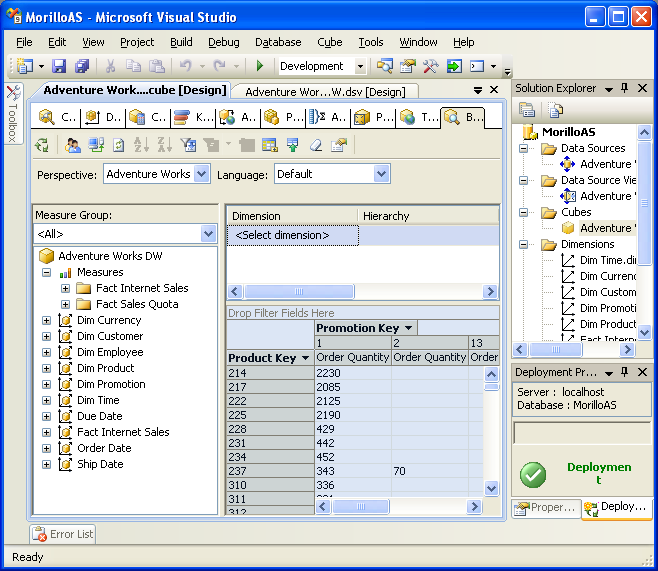Click the Show Empty Cells icon
Screen dimensions: 658x571
(270, 145)
